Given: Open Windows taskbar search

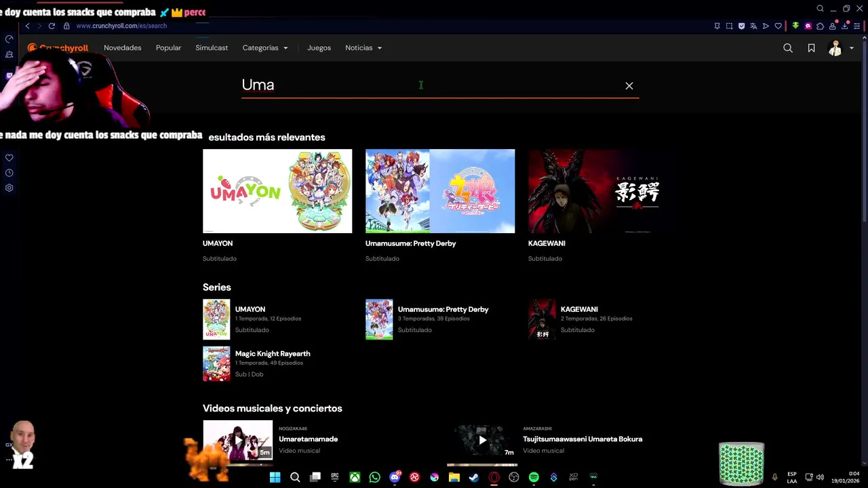Looking at the screenshot, I should [x=295, y=477].
